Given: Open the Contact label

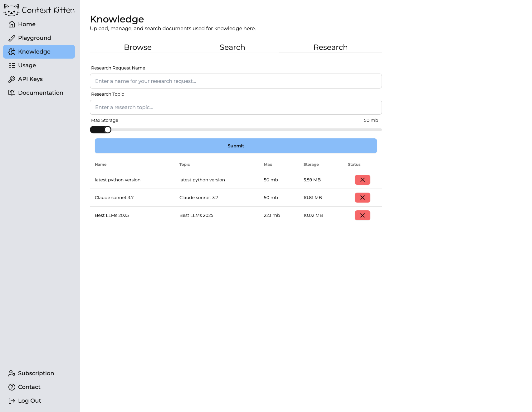Looking at the screenshot, I should coord(29,387).
